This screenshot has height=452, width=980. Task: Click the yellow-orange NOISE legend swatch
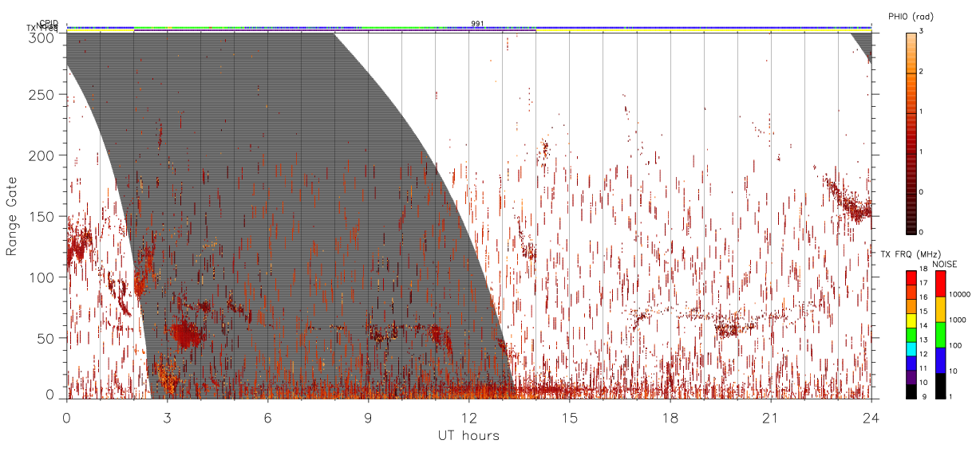[x=940, y=309]
